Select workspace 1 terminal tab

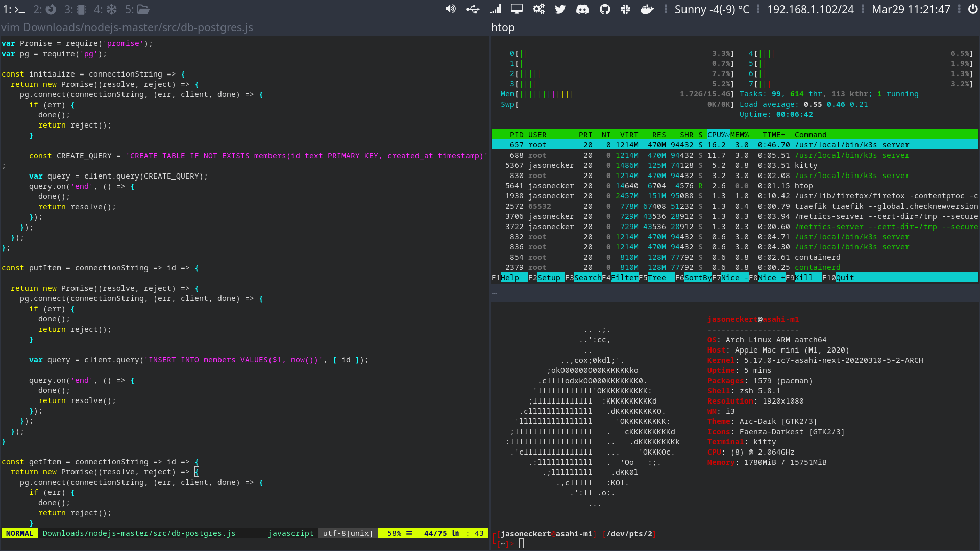point(14,9)
